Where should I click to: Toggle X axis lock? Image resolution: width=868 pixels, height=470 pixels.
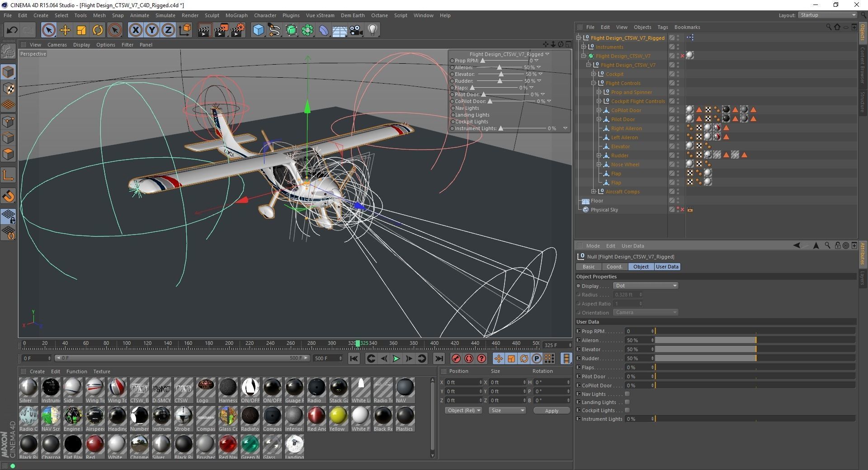coord(135,30)
